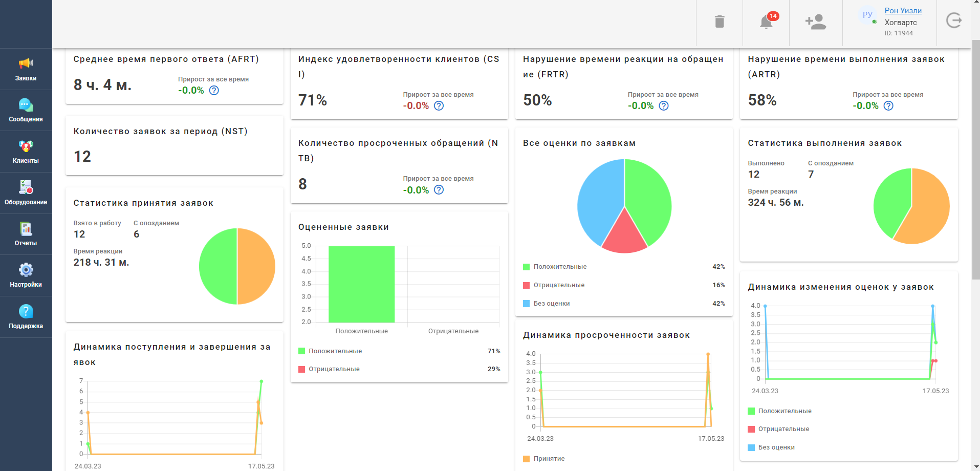Click the 50% FRTR value
The width and height of the screenshot is (980, 471).
pos(537,100)
